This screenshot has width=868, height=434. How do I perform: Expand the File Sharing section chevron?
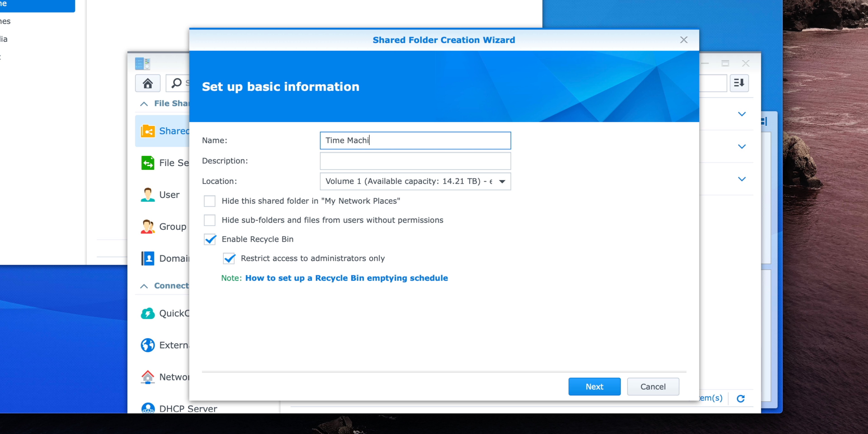pyautogui.click(x=143, y=104)
